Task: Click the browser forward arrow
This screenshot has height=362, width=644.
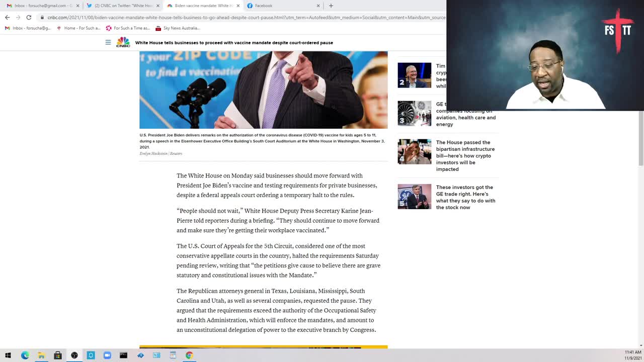Action: [x=18, y=17]
